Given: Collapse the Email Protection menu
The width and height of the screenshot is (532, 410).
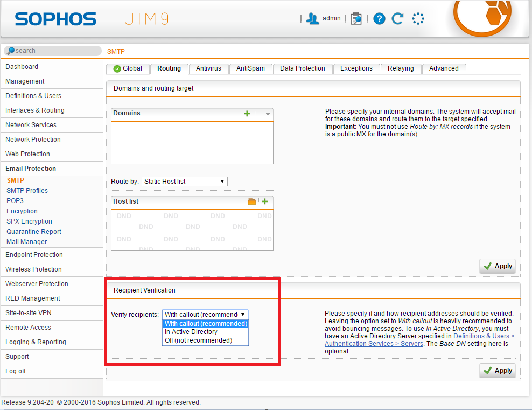Looking at the screenshot, I should point(52,169).
